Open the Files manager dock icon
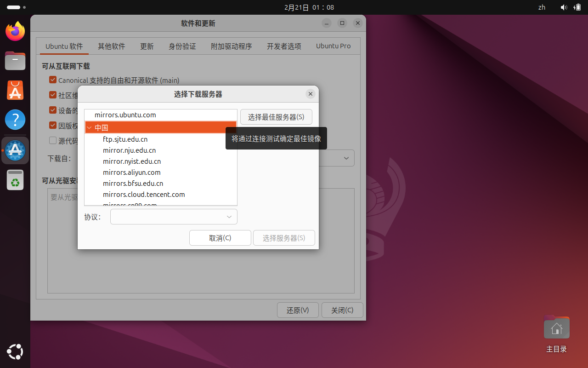This screenshot has height=368, width=588. pyautogui.click(x=15, y=61)
